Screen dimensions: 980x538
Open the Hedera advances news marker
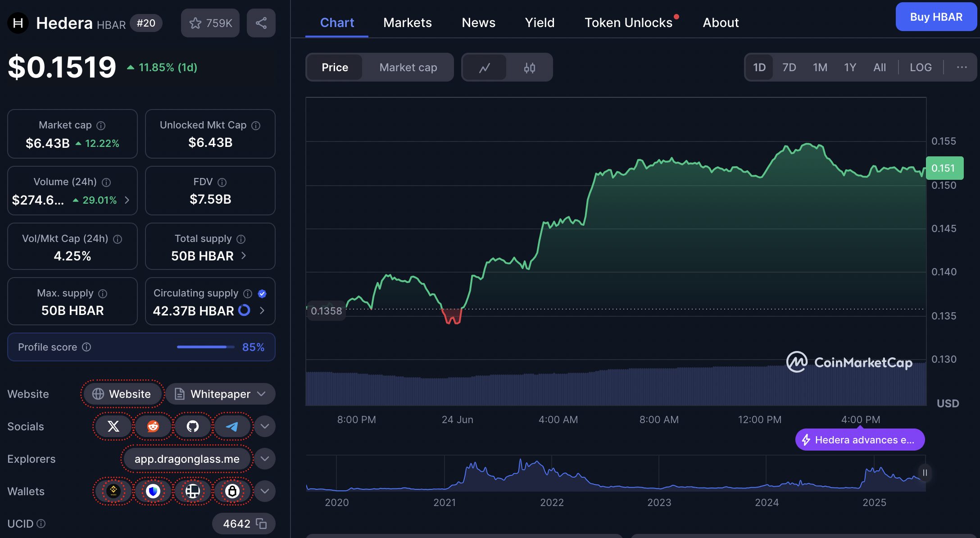(860, 440)
